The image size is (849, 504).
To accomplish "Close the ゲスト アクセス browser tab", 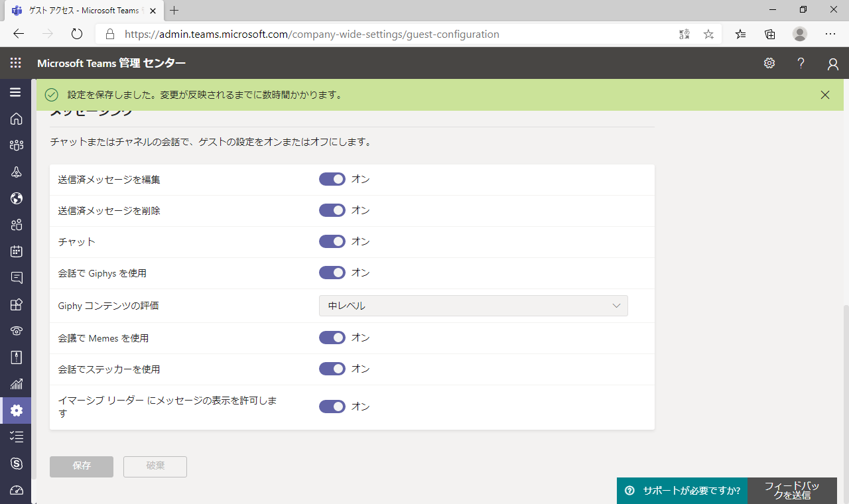I will point(154,11).
